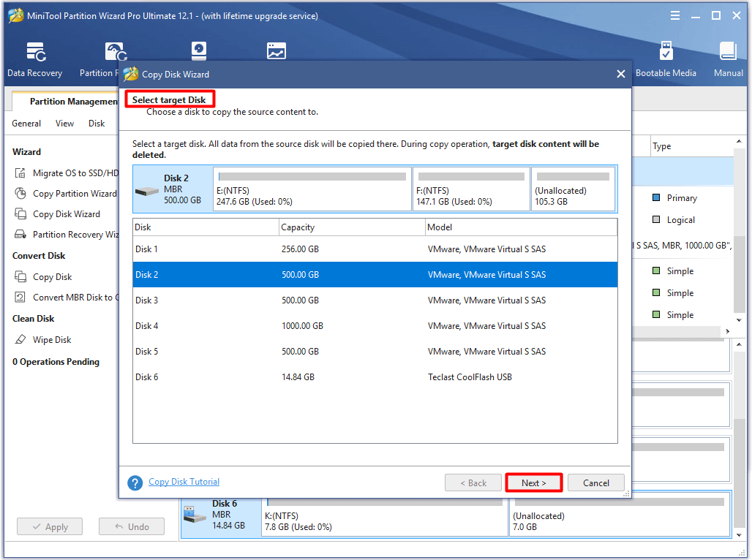Click the Capacity column header
752x560 pixels.
click(x=352, y=227)
